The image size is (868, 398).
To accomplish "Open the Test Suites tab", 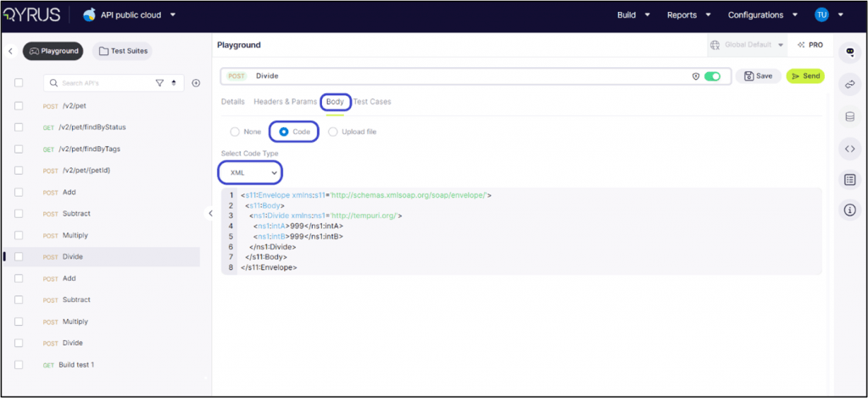I will coord(123,51).
